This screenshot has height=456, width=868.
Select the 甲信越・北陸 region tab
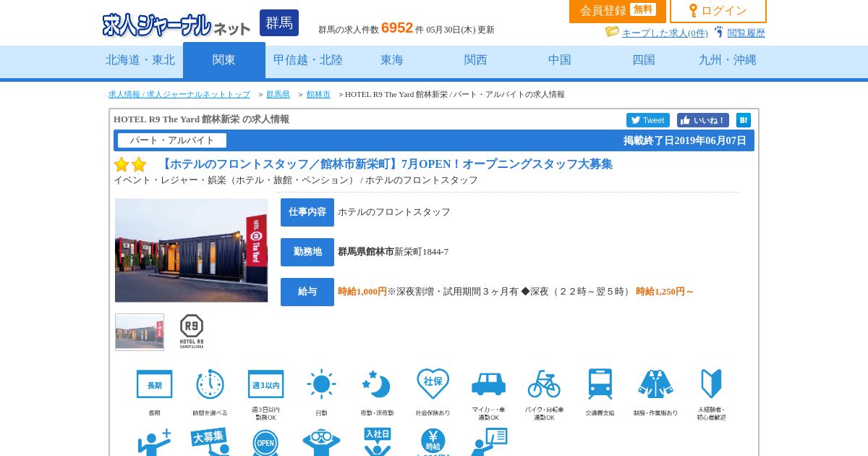coord(308,60)
